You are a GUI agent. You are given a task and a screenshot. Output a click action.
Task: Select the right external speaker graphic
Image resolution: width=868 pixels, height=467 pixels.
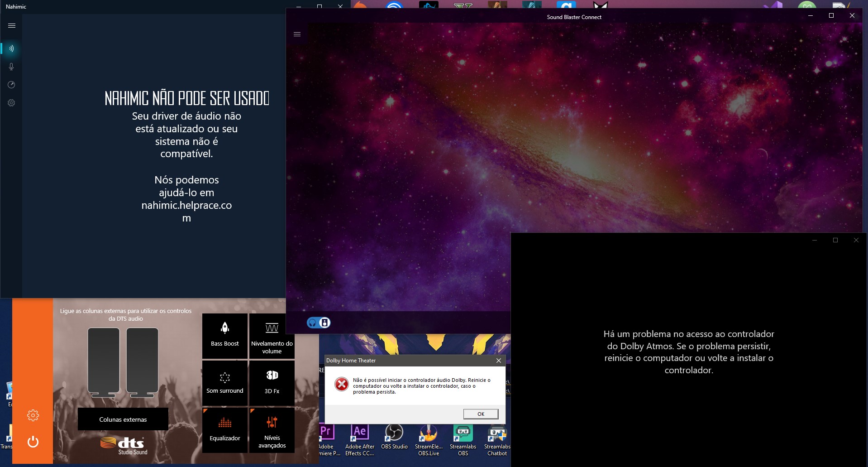click(142, 362)
